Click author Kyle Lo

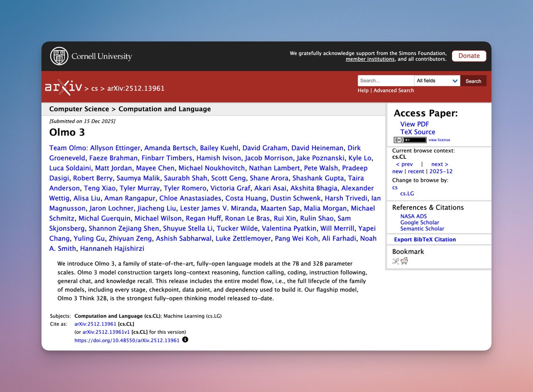pos(360,158)
